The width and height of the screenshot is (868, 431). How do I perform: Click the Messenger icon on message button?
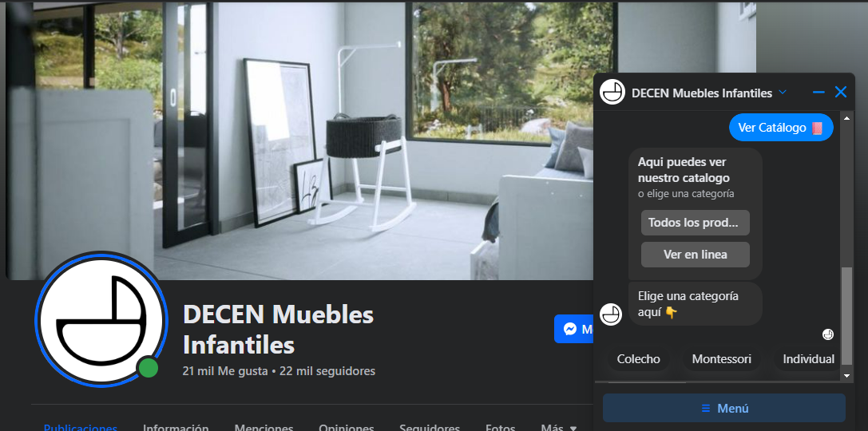coord(570,329)
